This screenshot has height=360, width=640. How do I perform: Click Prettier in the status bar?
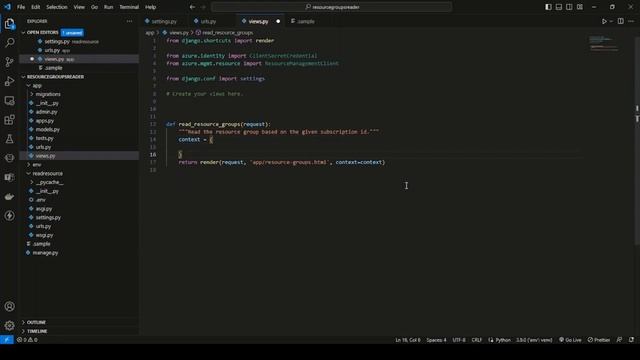pos(599,340)
